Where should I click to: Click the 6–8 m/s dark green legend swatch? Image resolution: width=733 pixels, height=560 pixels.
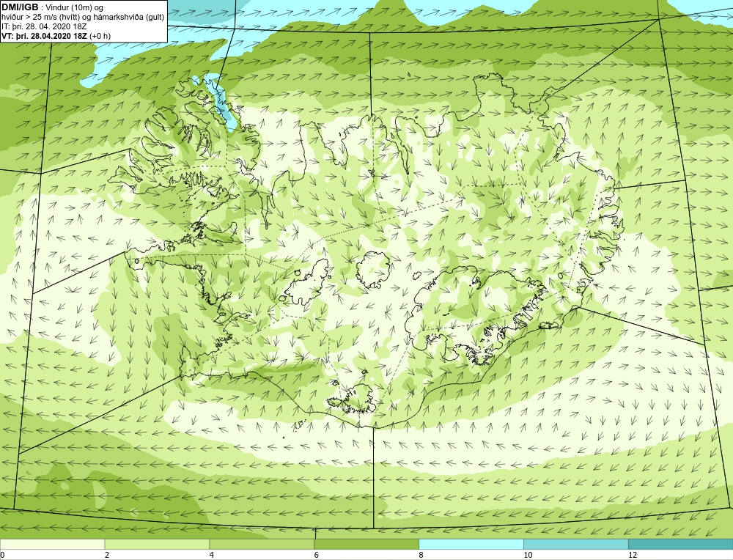(x=366, y=544)
